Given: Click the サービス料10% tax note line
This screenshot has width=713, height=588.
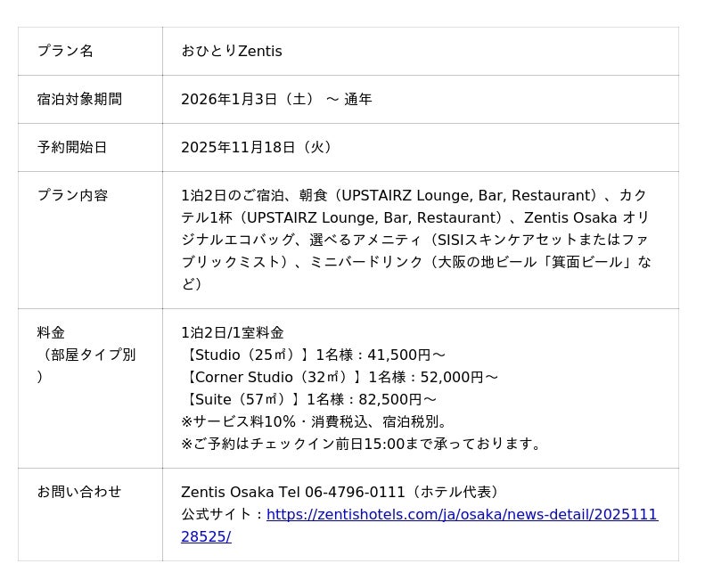Looking at the screenshot, I should (x=316, y=422).
